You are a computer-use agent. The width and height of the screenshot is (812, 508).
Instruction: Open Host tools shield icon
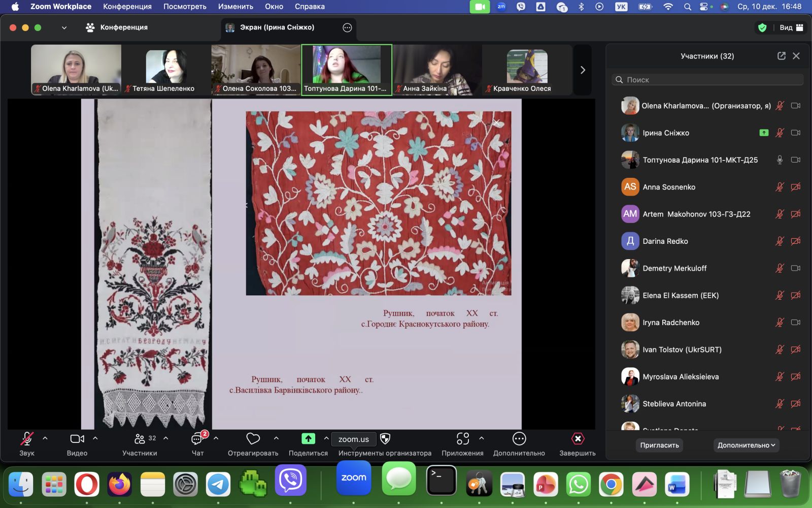pos(385,439)
